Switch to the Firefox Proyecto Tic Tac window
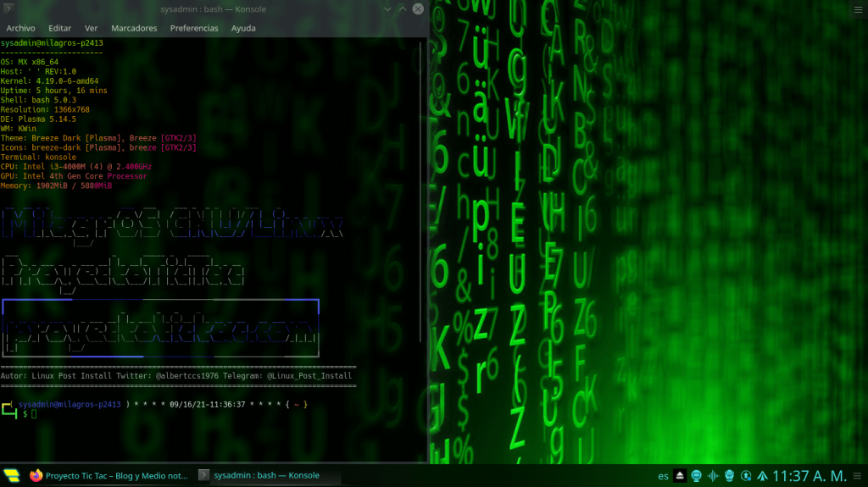Image resolution: width=868 pixels, height=487 pixels. (x=108, y=475)
